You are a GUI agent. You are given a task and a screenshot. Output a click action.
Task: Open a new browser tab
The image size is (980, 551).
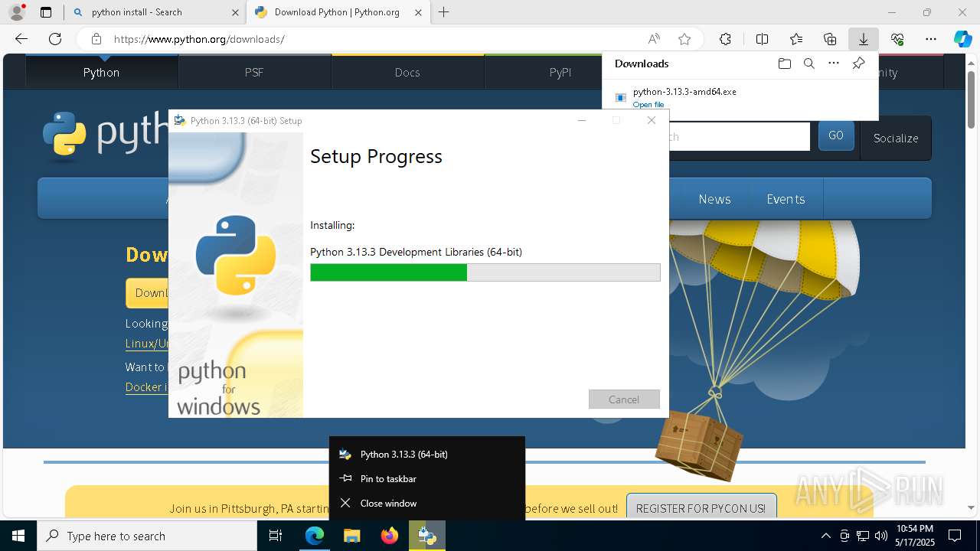click(x=443, y=12)
